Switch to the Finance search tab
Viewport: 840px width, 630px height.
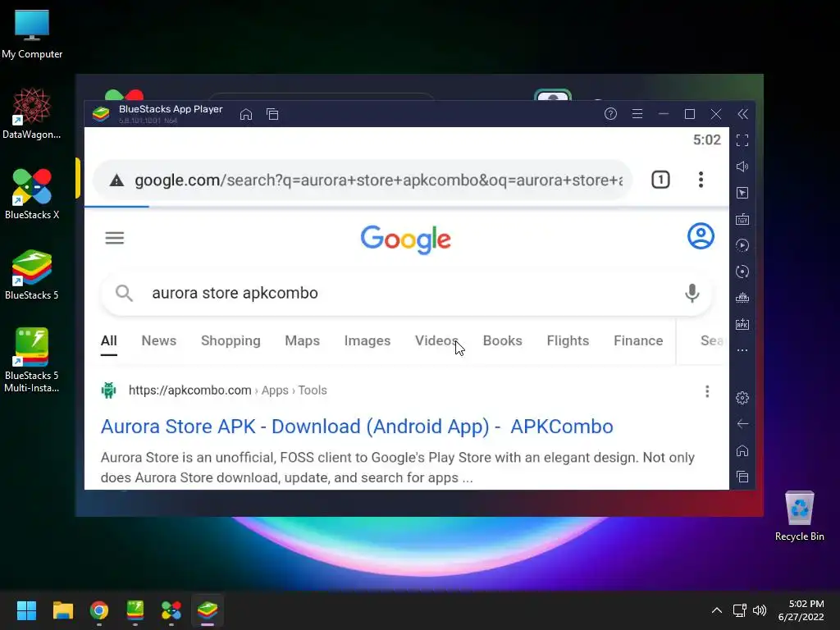(638, 340)
